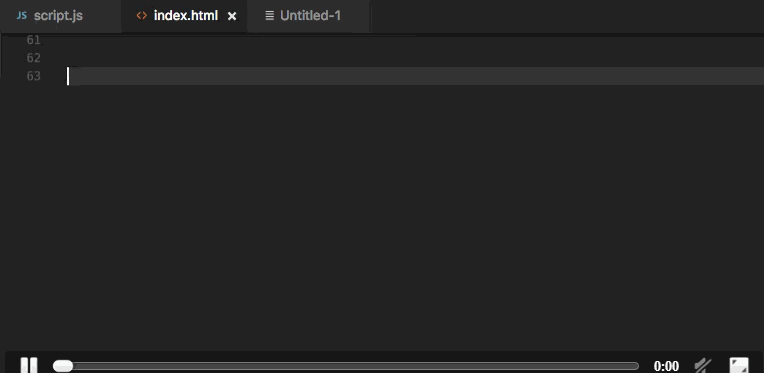Select line number 61 in the gutter
Screen dimensions: 764x373
[34, 39]
